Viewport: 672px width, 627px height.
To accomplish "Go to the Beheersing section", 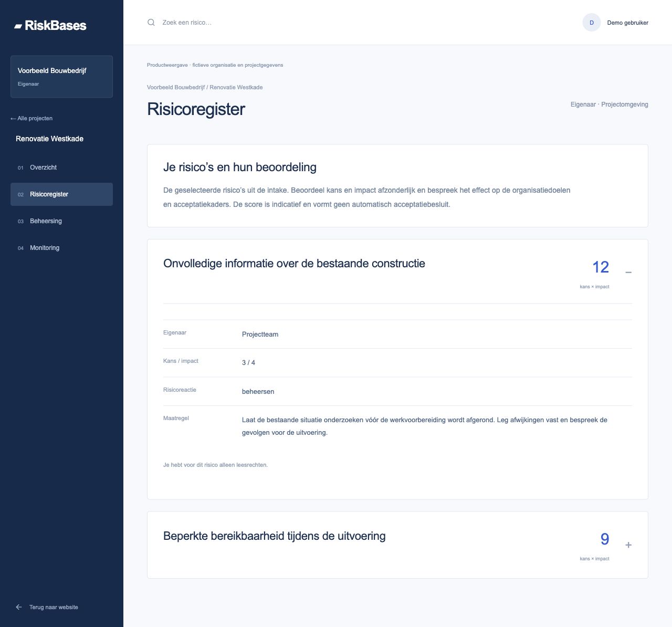I will pyautogui.click(x=61, y=221).
